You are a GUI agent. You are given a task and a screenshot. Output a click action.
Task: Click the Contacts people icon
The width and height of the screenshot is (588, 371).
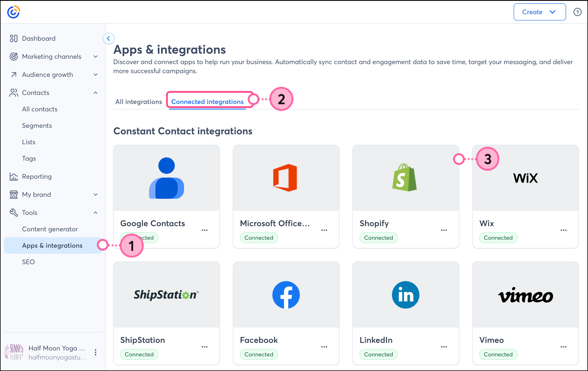pos(13,93)
